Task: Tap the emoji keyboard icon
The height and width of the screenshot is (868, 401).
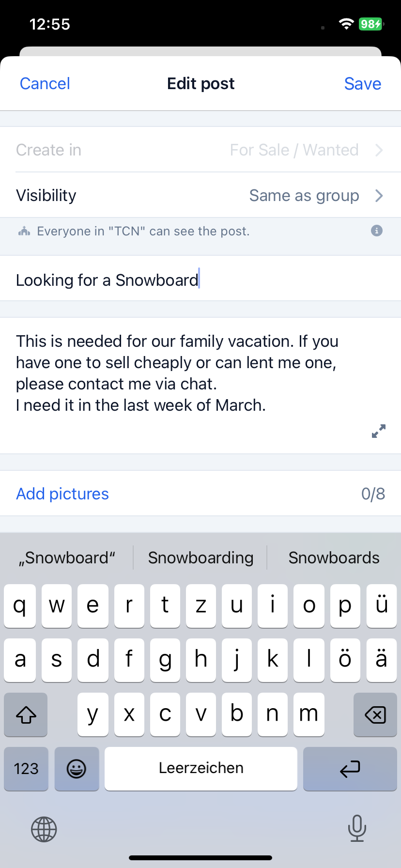Action: coord(77,769)
